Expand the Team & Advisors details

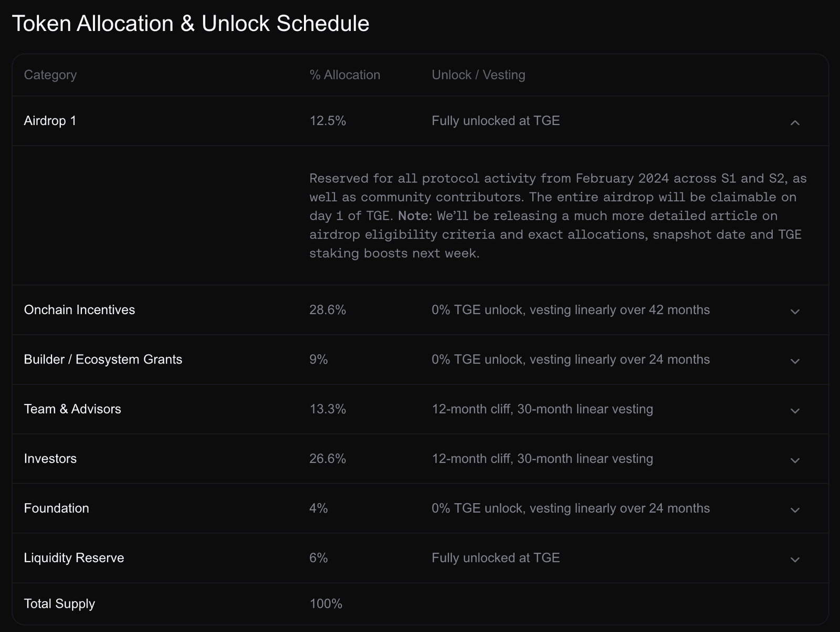(x=796, y=409)
